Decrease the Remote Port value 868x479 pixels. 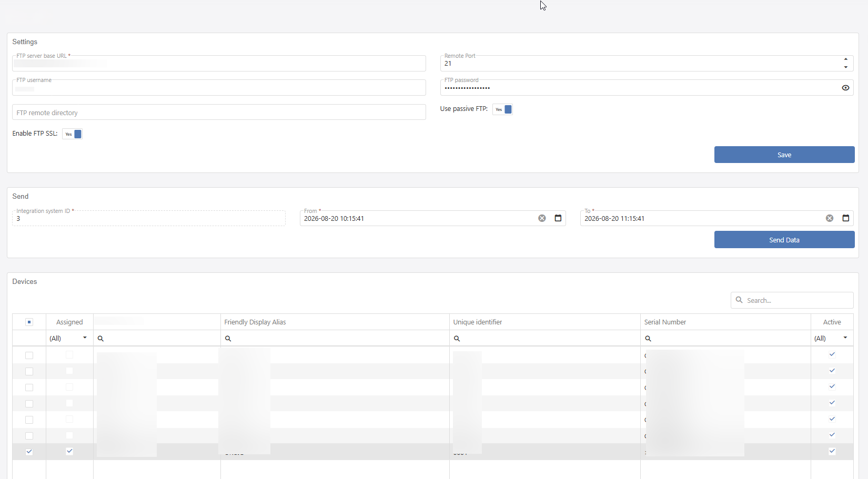pos(845,67)
